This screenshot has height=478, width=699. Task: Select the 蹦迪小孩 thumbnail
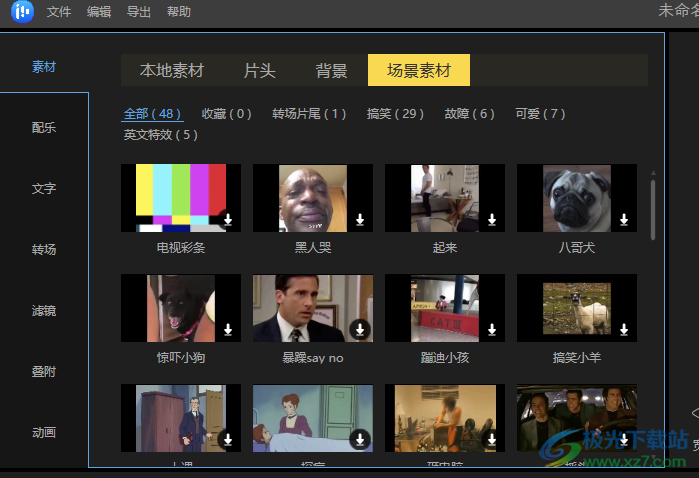(x=445, y=308)
